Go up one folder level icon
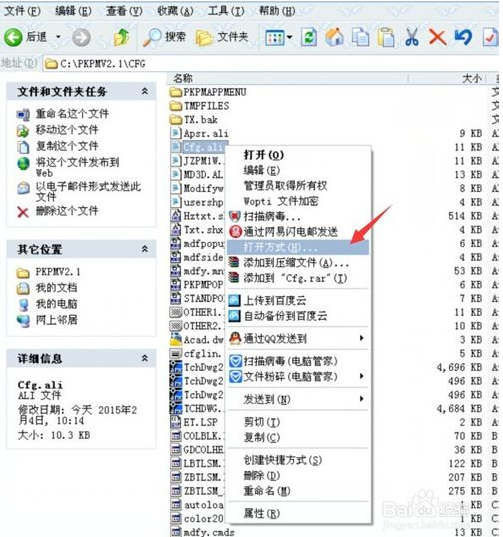This screenshot has height=537, width=503. click(121, 37)
